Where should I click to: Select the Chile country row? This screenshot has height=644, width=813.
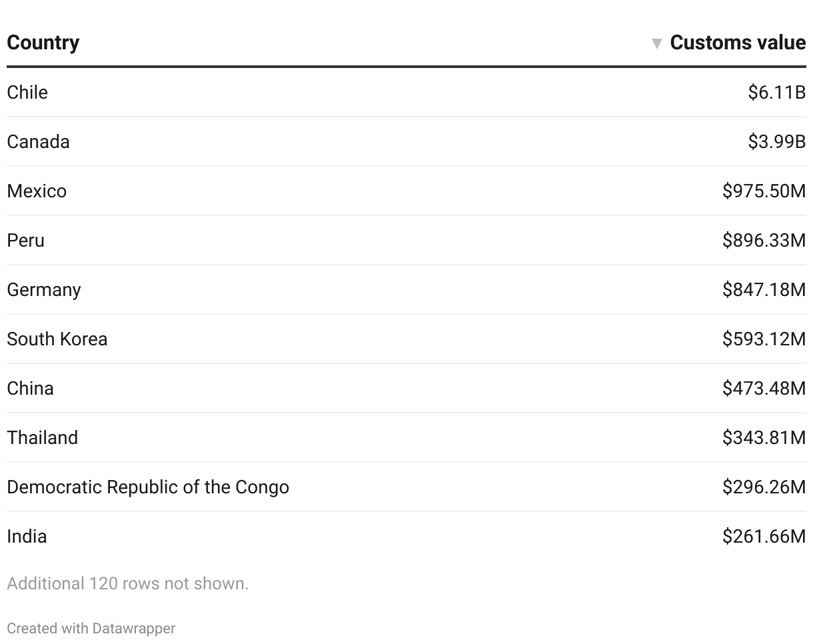pos(27,92)
